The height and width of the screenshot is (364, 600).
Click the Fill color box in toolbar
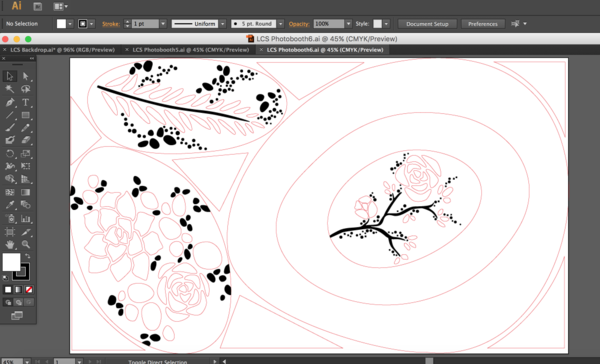(11, 262)
